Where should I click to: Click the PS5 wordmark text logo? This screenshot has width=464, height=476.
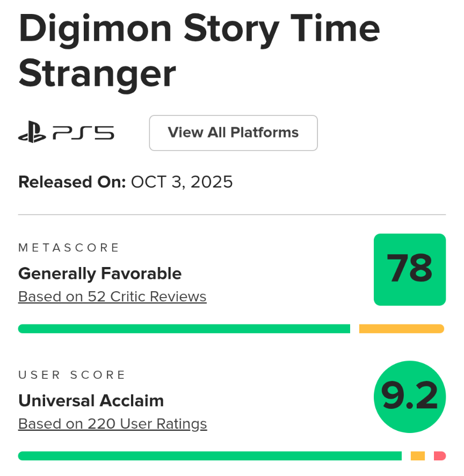[83, 133]
